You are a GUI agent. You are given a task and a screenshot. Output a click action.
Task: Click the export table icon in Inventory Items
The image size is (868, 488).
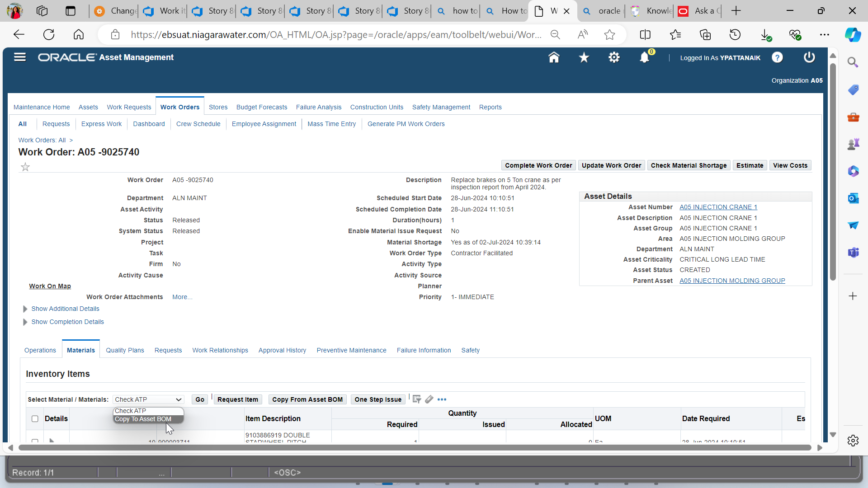417,399
